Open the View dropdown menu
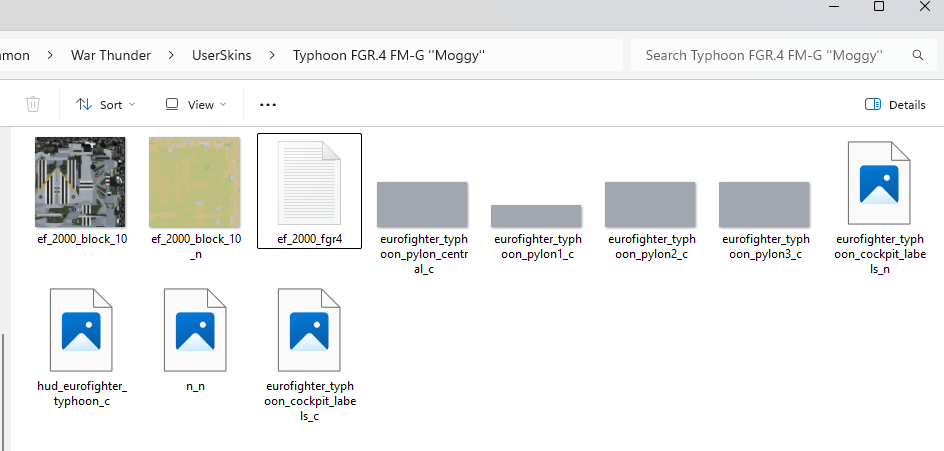 coord(196,104)
